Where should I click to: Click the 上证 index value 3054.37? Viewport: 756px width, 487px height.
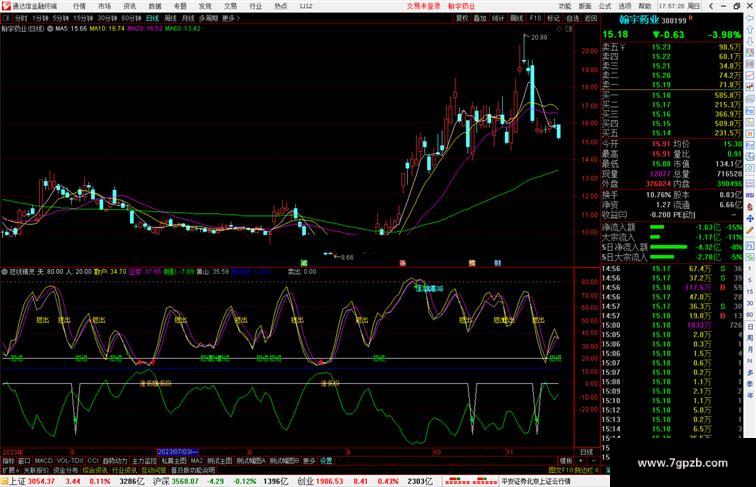click(41, 481)
